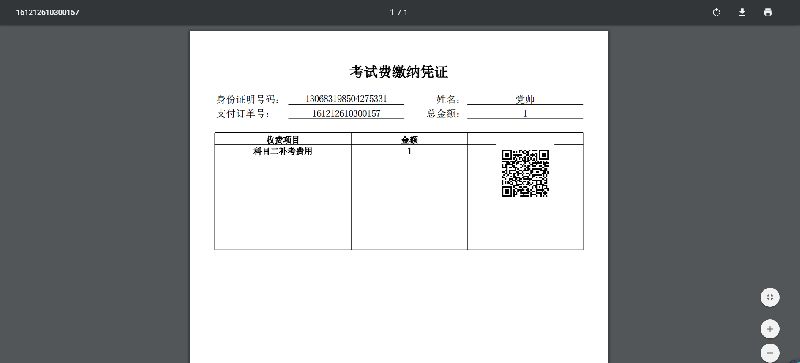Image resolution: width=800 pixels, height=363 pixels.
Task: Click the 身份证明号码 label
Action: click(x=247, y=99)
